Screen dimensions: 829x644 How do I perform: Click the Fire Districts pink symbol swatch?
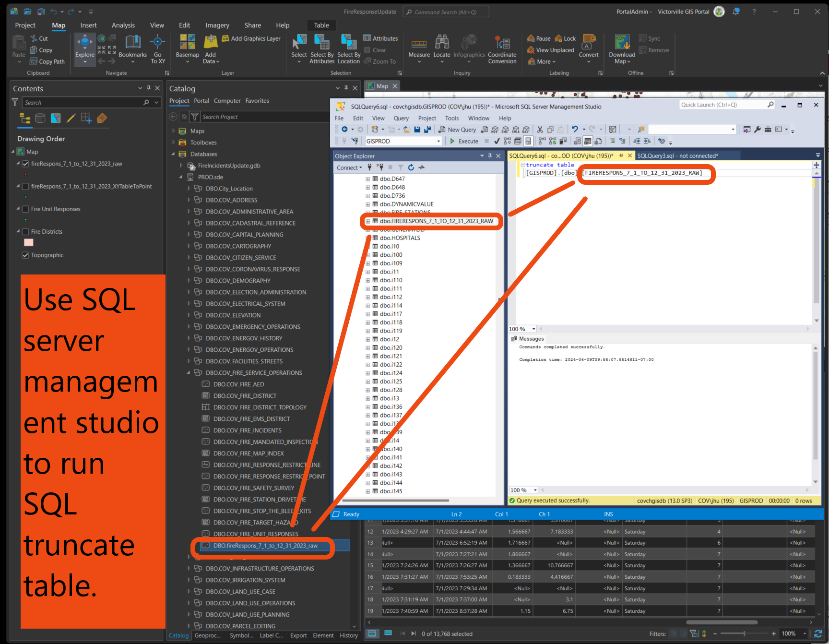[x=29, y=242]
